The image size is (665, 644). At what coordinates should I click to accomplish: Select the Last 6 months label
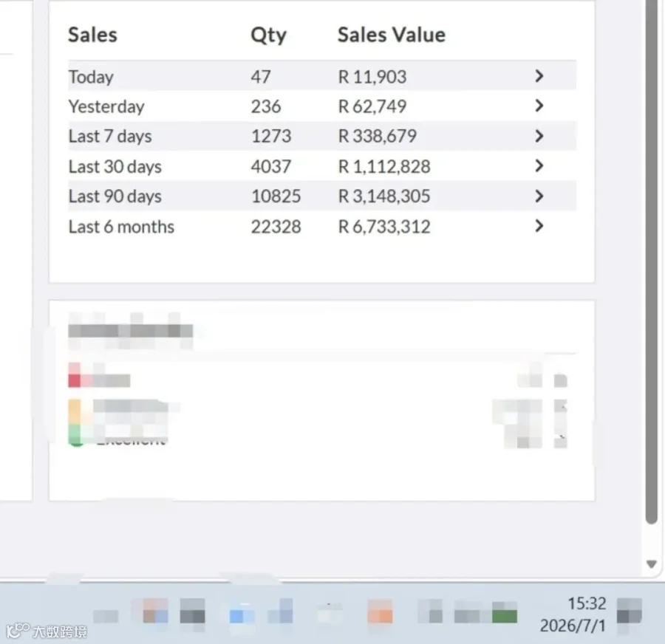pos(121,227)
